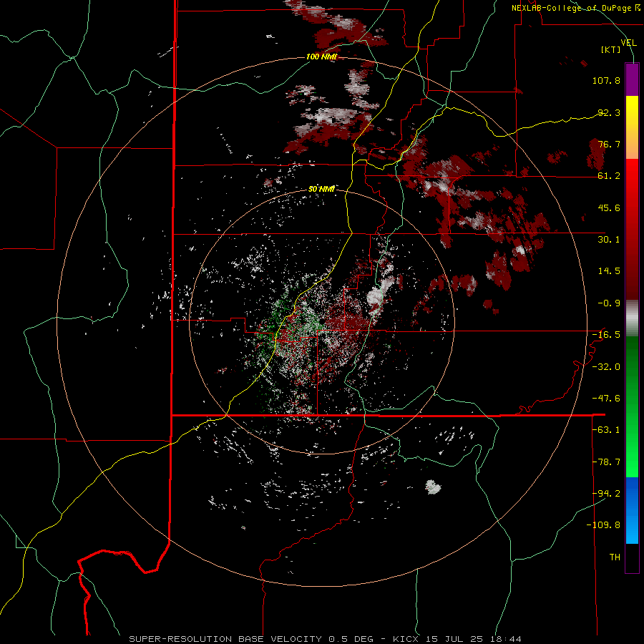Click the blue color band in legend
644x644 pixels.
pyautogui.click(x=632, y=510)
